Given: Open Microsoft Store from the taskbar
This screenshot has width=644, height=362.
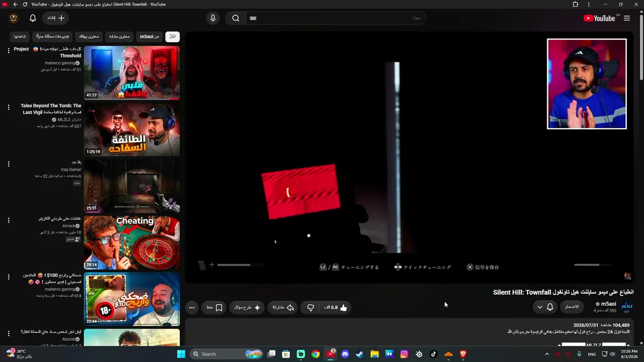Looking at the screenshot, I should tap(286, 354).
